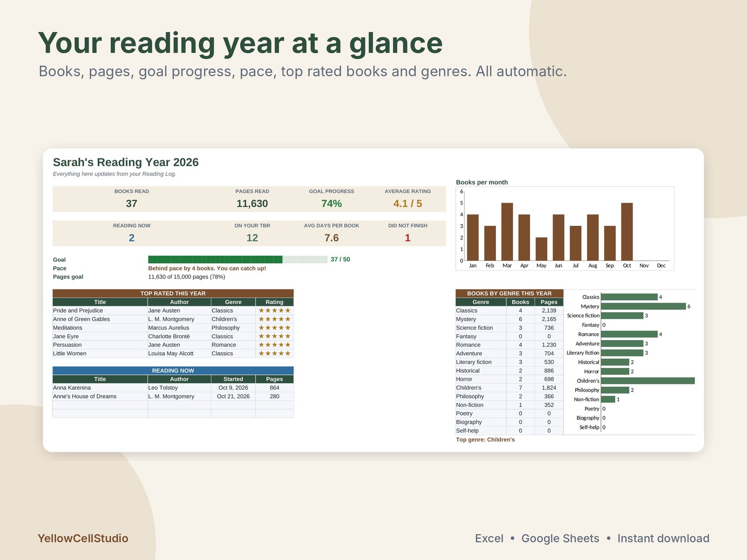Select the '11,630 of 15,000 pages (78%)' cell
The width and height of the screenshot is (747, 560).
[x=187, y=277]
